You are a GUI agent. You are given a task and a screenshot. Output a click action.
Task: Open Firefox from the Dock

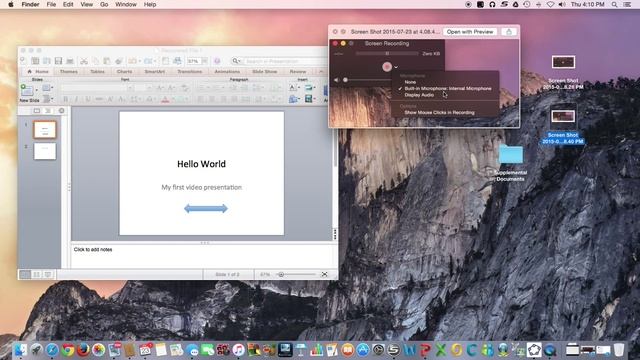[x=83, y=349]
